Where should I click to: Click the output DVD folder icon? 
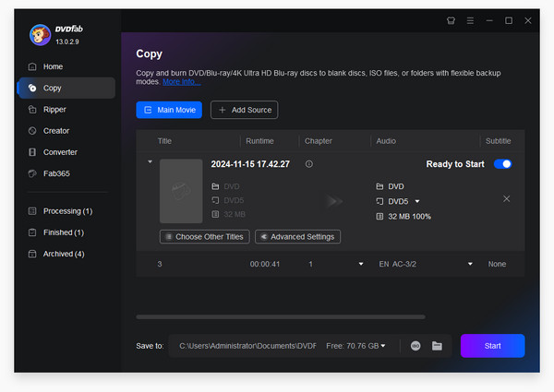click(379, 186)
